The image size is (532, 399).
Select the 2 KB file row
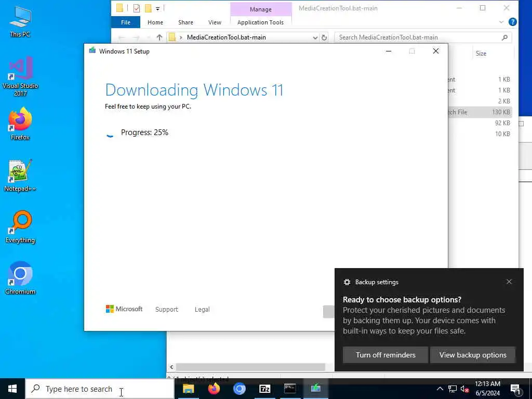pos(480,101)
